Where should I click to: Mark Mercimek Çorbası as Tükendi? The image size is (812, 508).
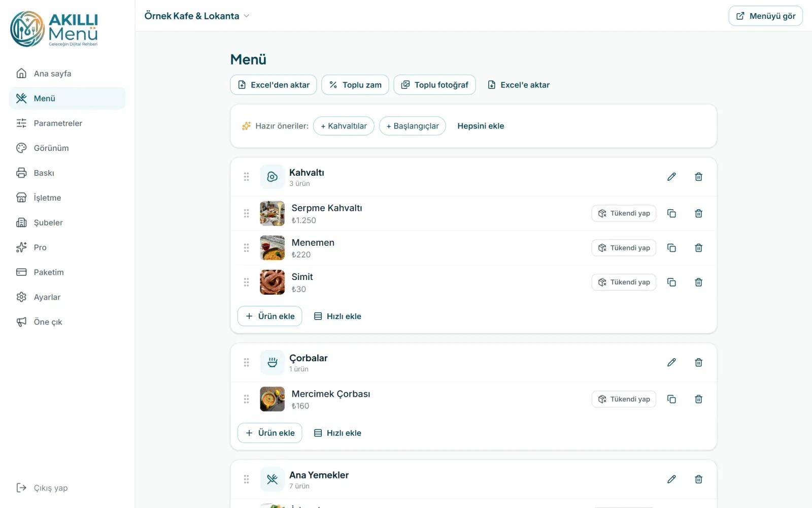624,399
